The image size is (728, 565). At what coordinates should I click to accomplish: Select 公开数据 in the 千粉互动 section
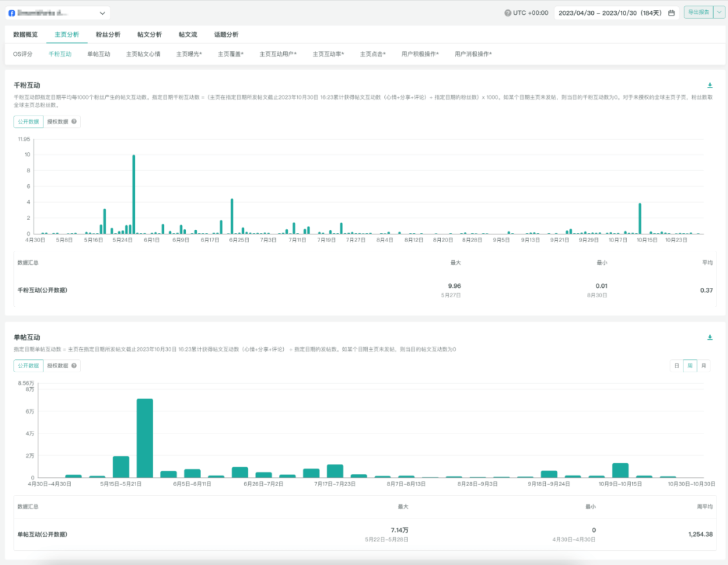[x=28, y=121]
